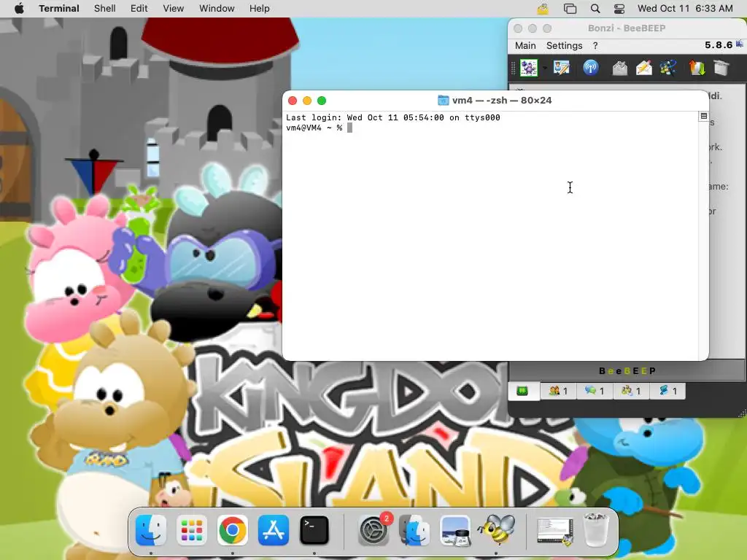Switch to the chat bubbles tab in BeeBEEP
This screenshot has height=560, width=747.
pyautogui.click(x=595, y=391)
